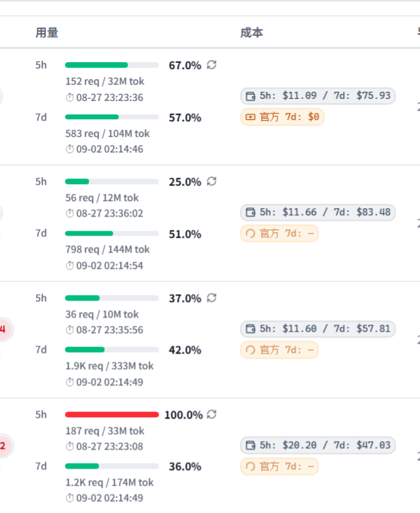Click the 成本 column header
This screenshot has width=420, height=513.
click(x=251, y=32)
